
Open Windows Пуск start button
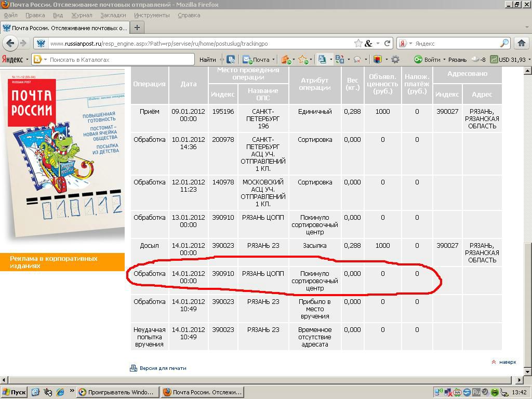click(14, 392)
